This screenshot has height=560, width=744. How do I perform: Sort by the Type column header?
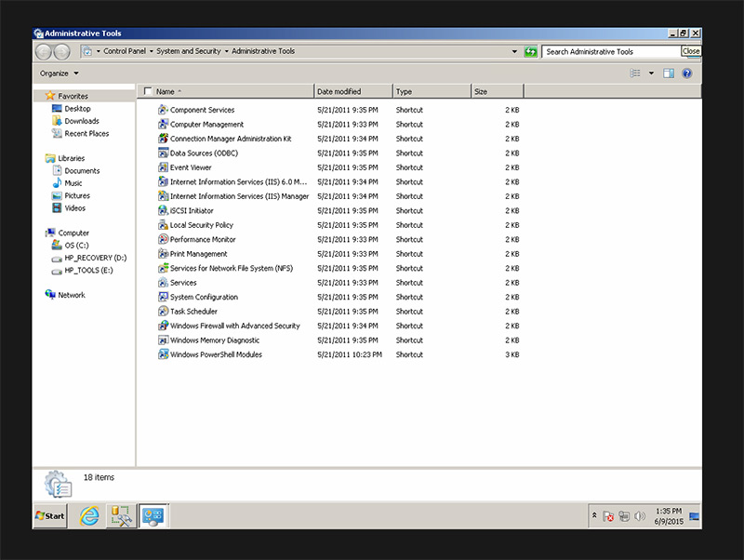coord(432,91)
